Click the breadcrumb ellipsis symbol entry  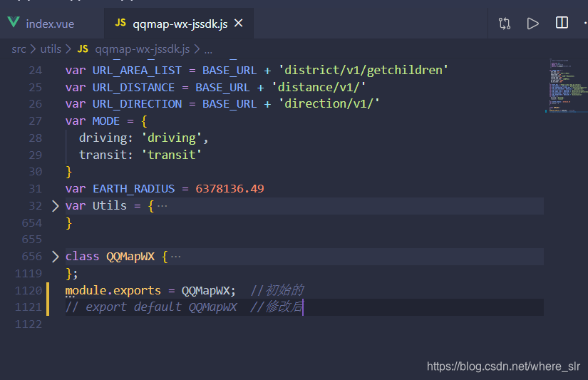click(208, 50)
